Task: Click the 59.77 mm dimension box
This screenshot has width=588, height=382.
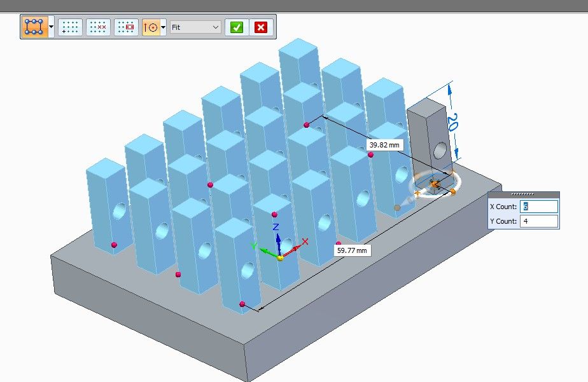Action: click(352, 250)
